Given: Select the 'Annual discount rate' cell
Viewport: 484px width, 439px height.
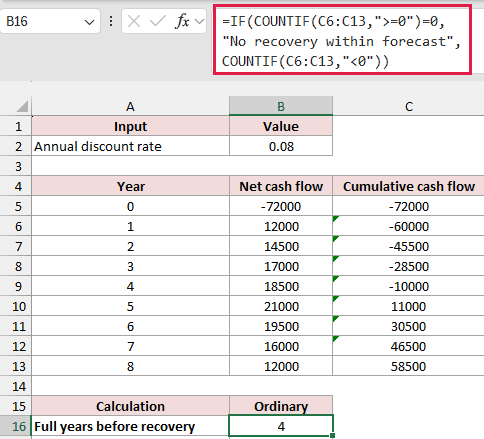Looking at the screenshot, I should click(x=130, y=146).
